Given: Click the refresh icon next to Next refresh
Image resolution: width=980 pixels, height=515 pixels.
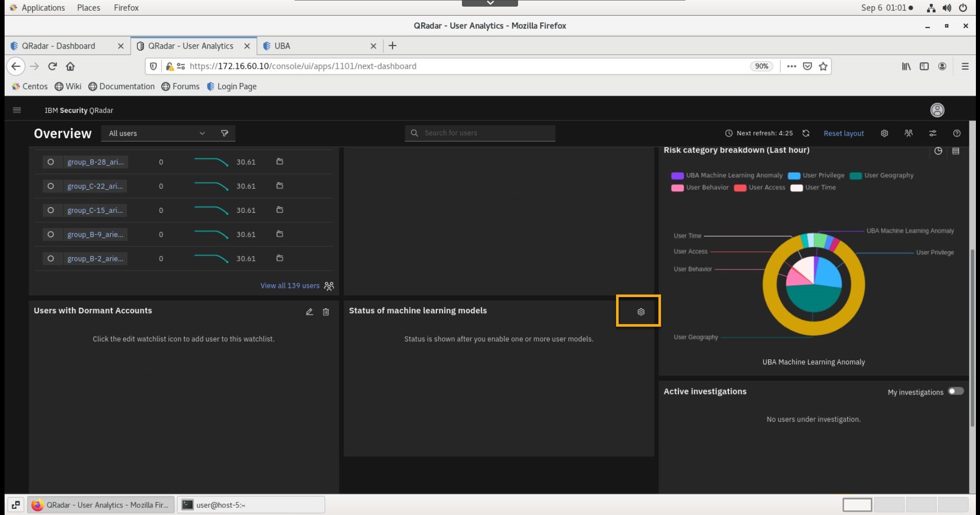Looking at the screenshot, I should [806, 133].
